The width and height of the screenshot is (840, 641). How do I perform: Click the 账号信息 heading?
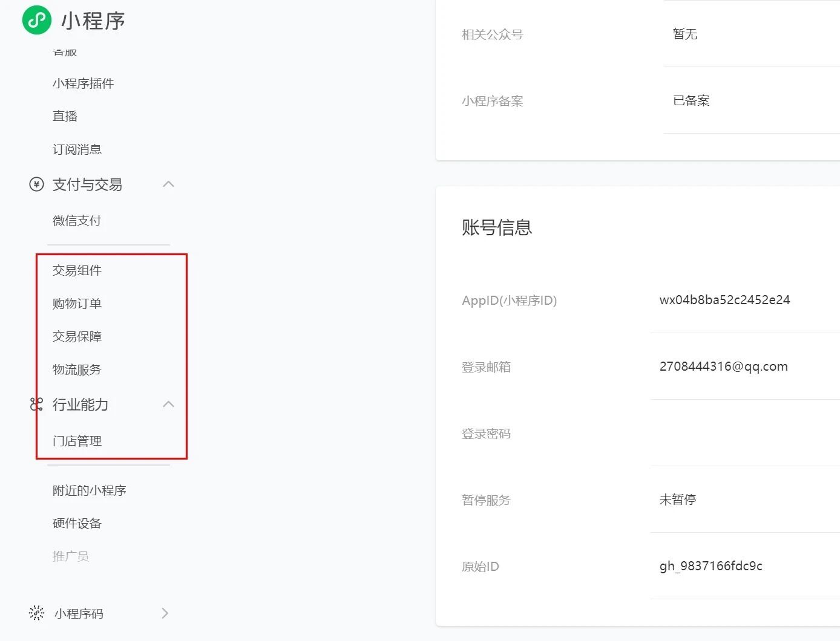pos(497,227)
